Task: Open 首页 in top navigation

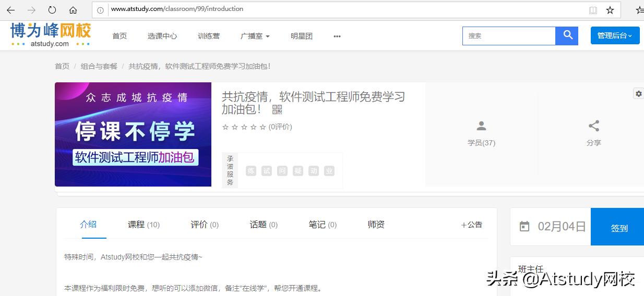Action: (x=120, y=36)
